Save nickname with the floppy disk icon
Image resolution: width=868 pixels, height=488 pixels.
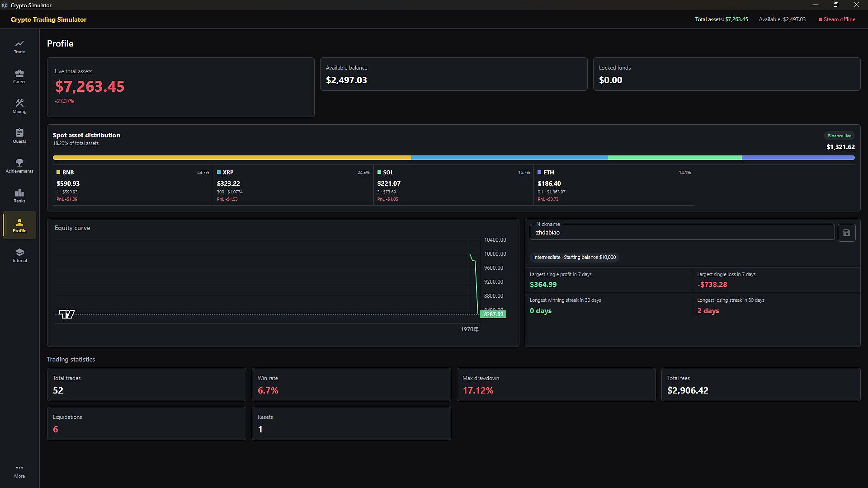(846, 233)
